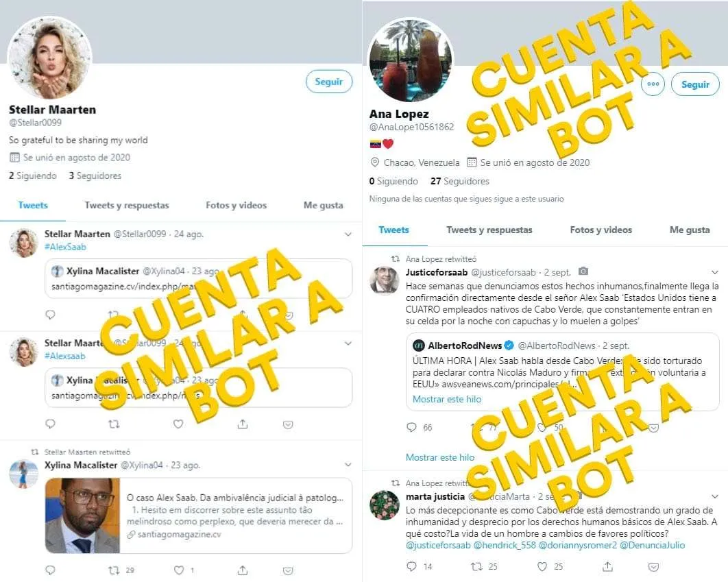
Task: Follow Stellar Maarten with the Seguir button
Action: tap(329, 82)
